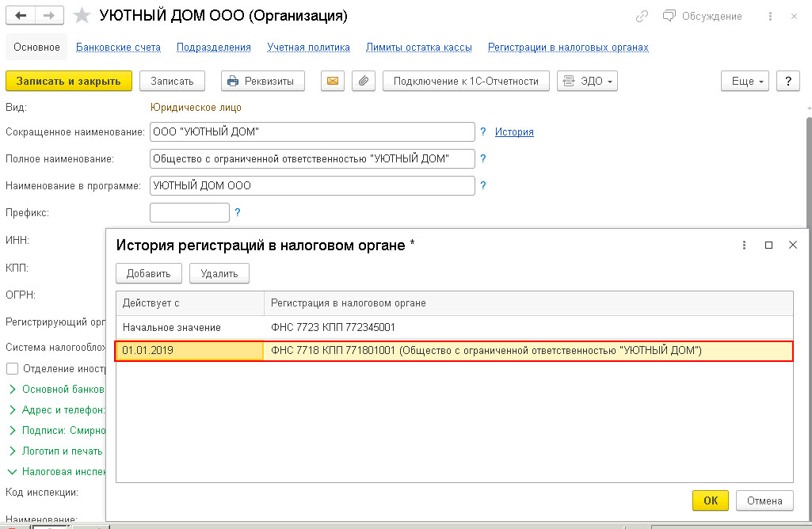Click the История link
The image size is (812, 529).
(x=514, y=132)
